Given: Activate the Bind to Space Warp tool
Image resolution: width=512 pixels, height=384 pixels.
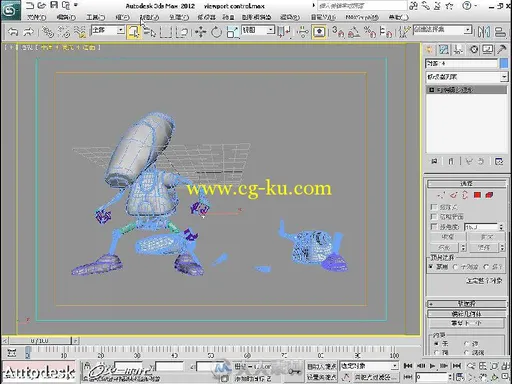Looking at the screenshot, I should click(x=80, y=32).
